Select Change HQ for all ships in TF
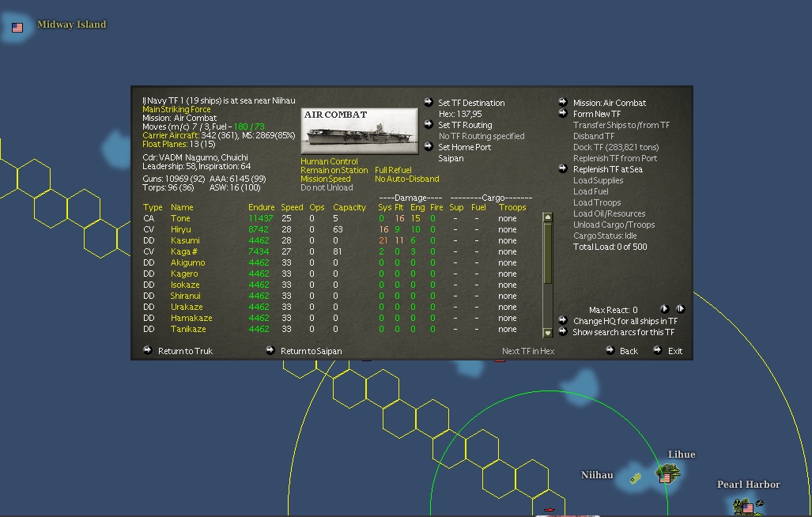 pyautogui.click(x=625, y=322)
